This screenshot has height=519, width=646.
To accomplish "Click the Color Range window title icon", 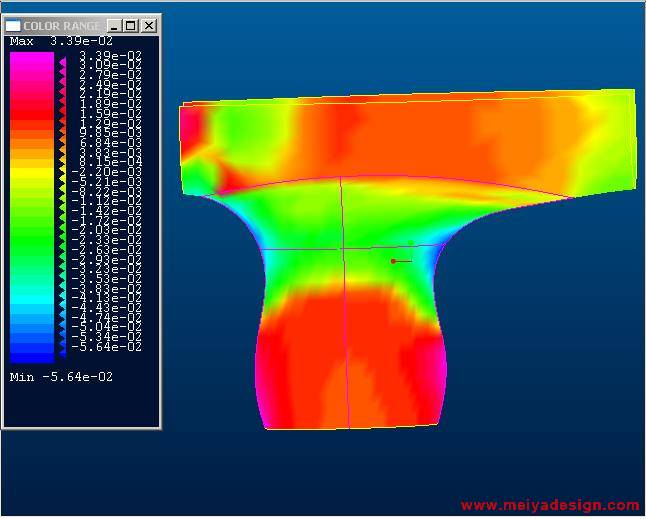I will click(13, 26).
